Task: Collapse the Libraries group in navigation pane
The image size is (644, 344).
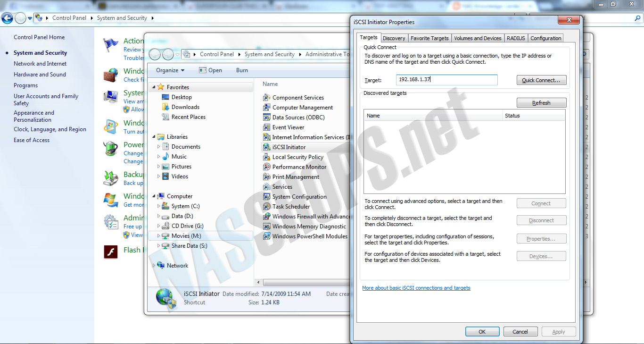Action: (153, 137)
